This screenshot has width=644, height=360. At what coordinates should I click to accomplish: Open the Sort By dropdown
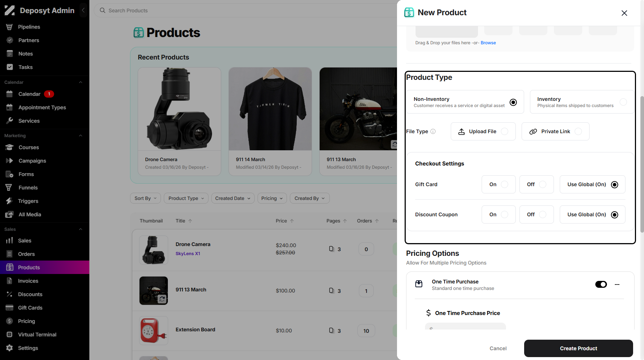click(x=145, y=198)
